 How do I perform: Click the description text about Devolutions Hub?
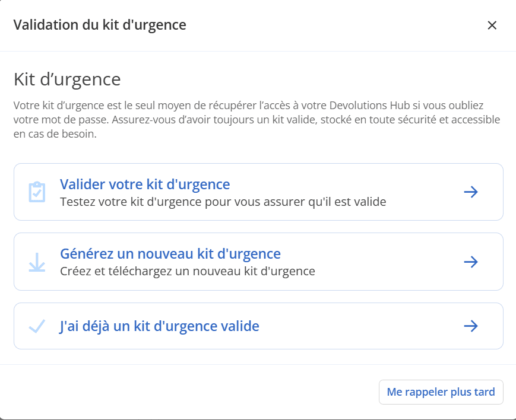(x=258, y=119)
